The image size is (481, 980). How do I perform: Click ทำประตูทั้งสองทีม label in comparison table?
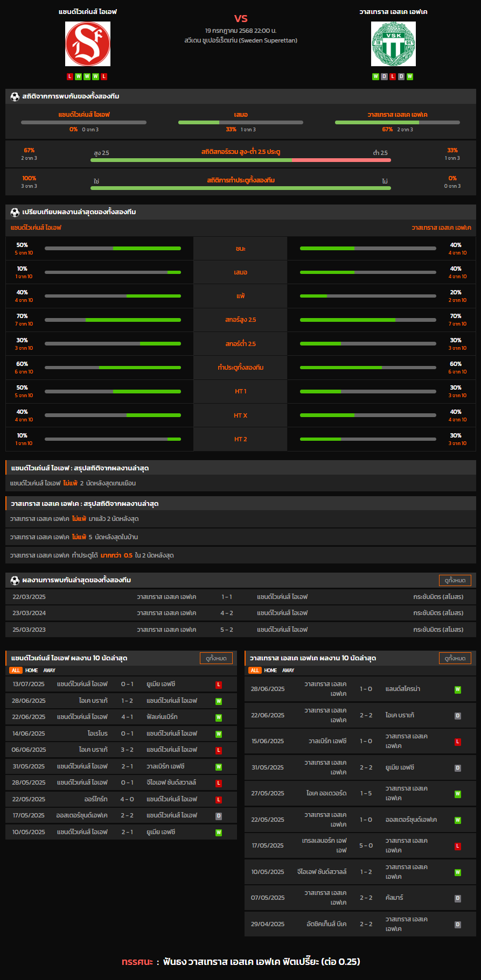(241, 368)
